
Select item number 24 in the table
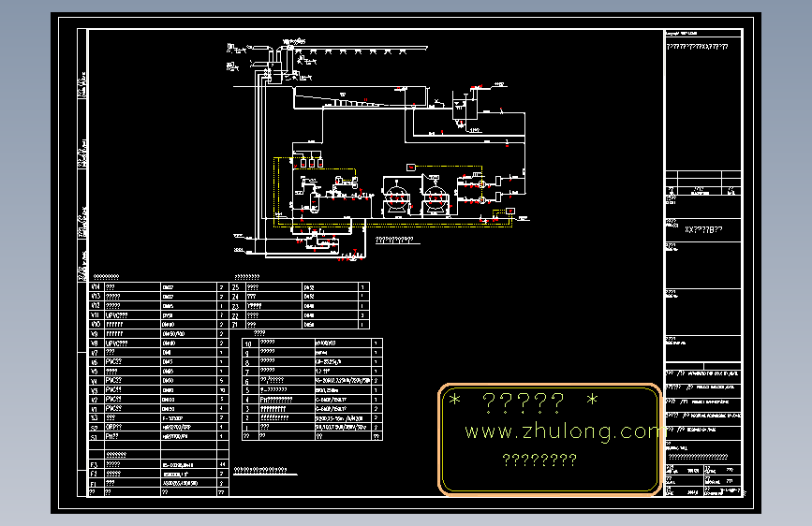tap(236, 296)
